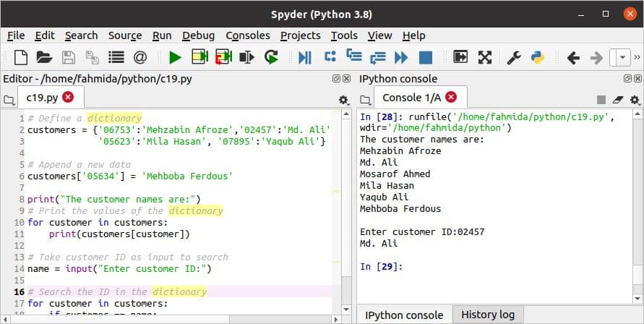Open the Consoles menu
The image size is (644, 324).
pyautogui.click(x=247, y=35)
